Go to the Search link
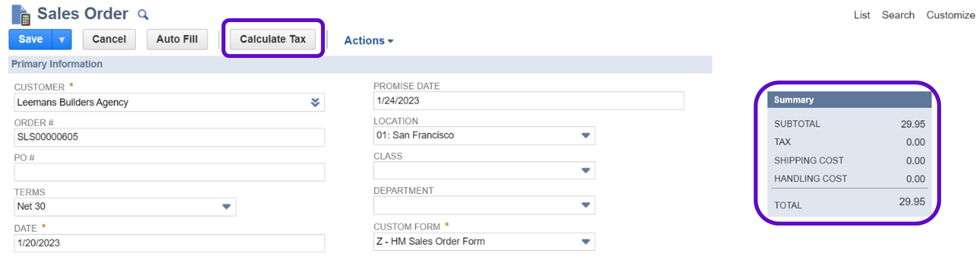Image resolution: width=980 pixels, height=260 pixels. point(898,15)
